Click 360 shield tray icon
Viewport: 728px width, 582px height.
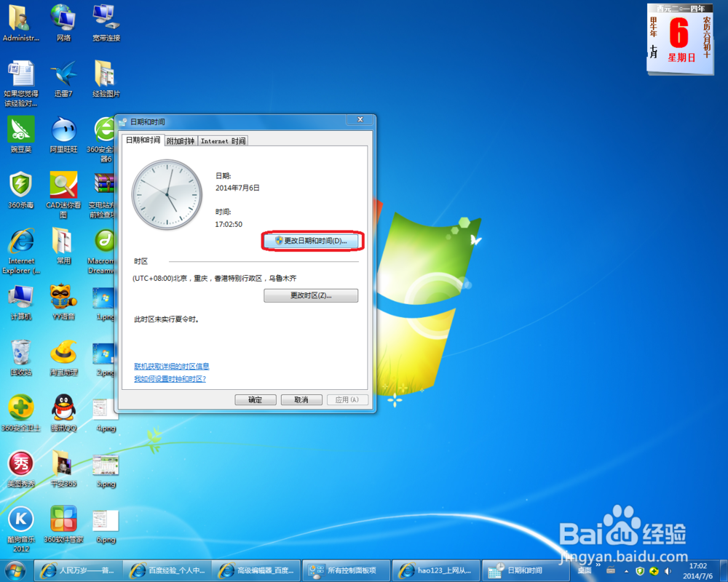coord(640,571)
